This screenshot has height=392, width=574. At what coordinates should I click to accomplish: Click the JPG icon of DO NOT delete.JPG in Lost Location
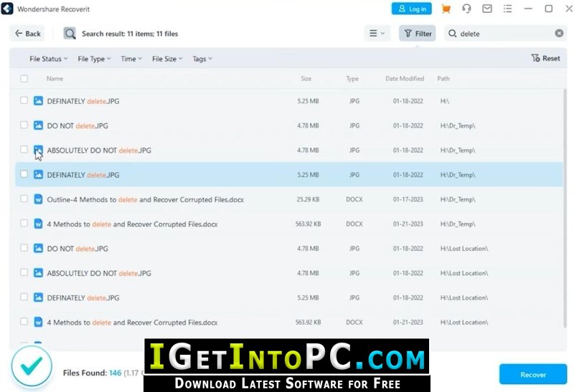(38, 248)
